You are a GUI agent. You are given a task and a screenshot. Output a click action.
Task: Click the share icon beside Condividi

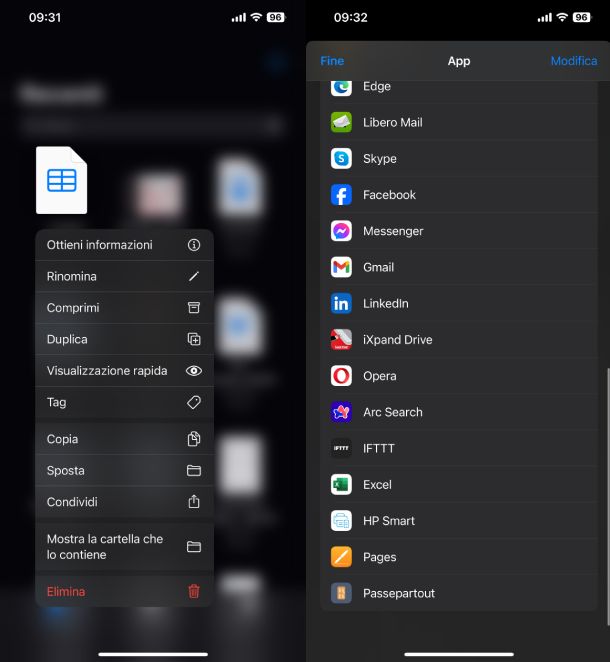(194, 502)
